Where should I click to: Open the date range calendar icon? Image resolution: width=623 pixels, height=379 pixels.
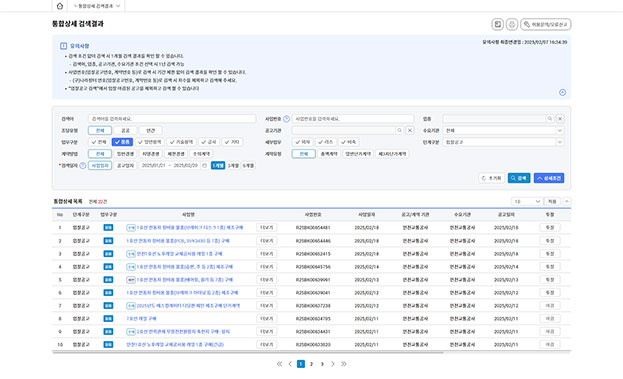coord(204,165)
